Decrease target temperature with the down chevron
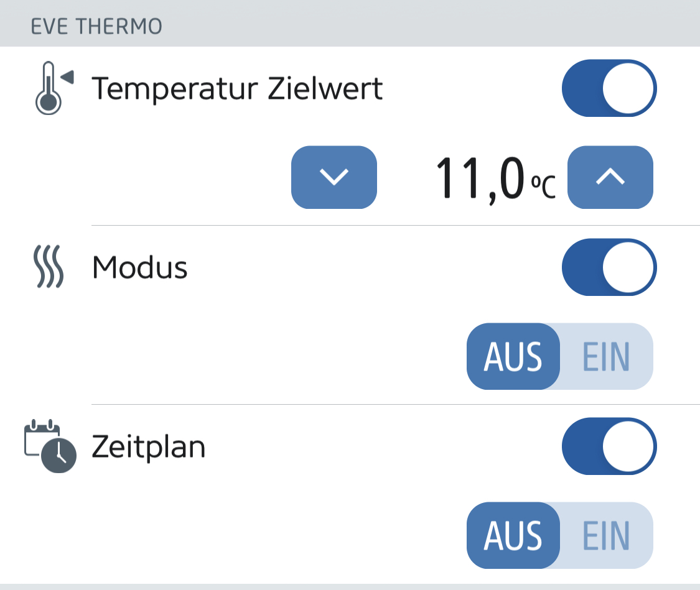This screenshot has width=700, height=590. coord(334,177)
